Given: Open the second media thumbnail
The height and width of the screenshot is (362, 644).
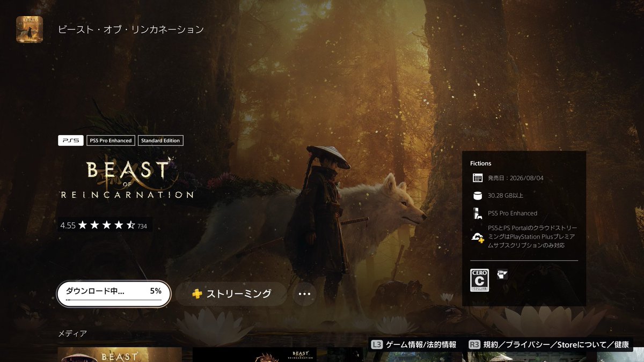Looking at the screenshot, I should pos(254,354).
